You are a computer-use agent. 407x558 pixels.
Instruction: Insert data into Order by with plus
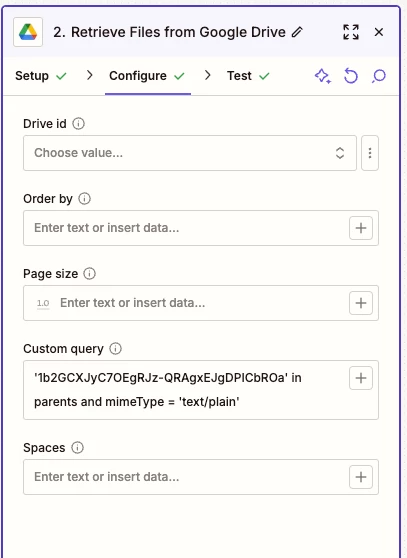[361, 228]
